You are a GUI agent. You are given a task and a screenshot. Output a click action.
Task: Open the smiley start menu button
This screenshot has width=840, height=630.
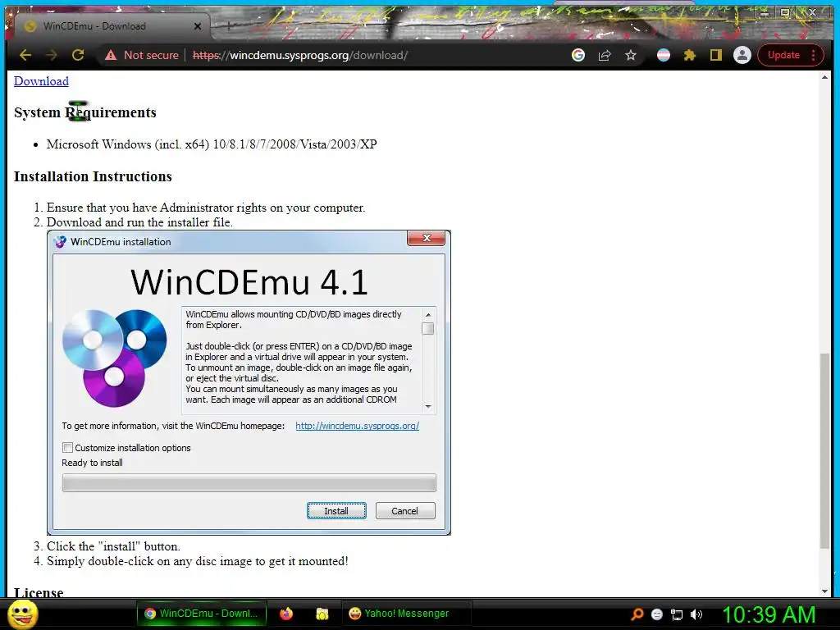[x=23, y=614]
